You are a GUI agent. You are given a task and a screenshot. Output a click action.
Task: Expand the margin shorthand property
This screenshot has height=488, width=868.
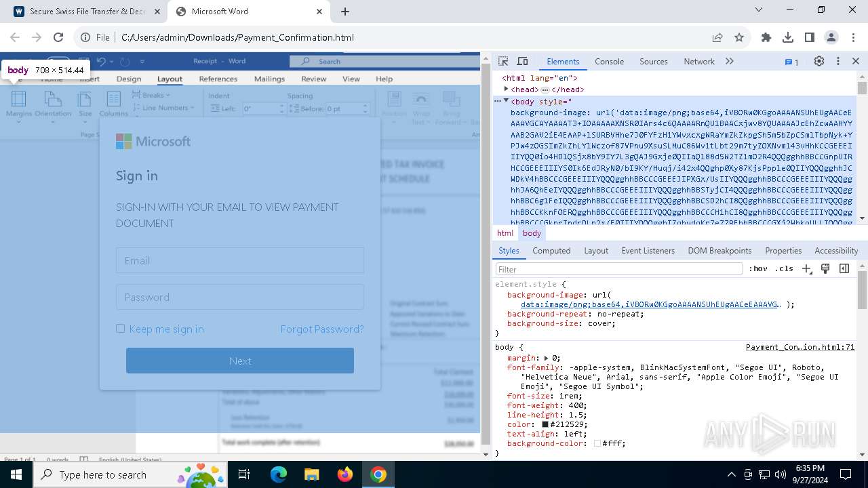(x=547, y=358)
